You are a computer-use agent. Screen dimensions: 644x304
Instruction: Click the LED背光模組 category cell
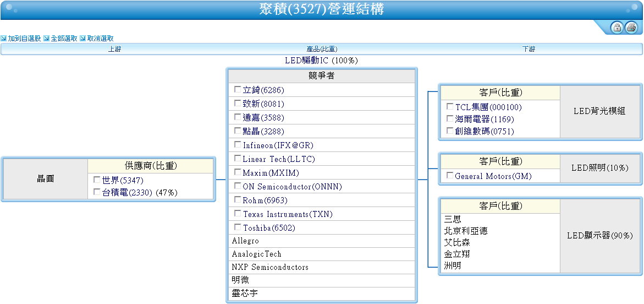[x=599, y=111]
